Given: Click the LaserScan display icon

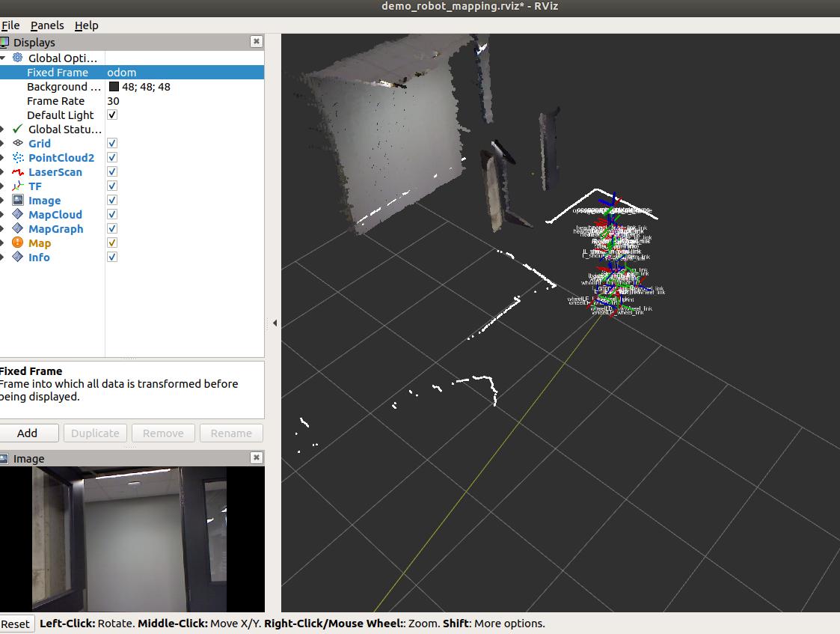Looking at the screenshot, I should tap(18, 172).
